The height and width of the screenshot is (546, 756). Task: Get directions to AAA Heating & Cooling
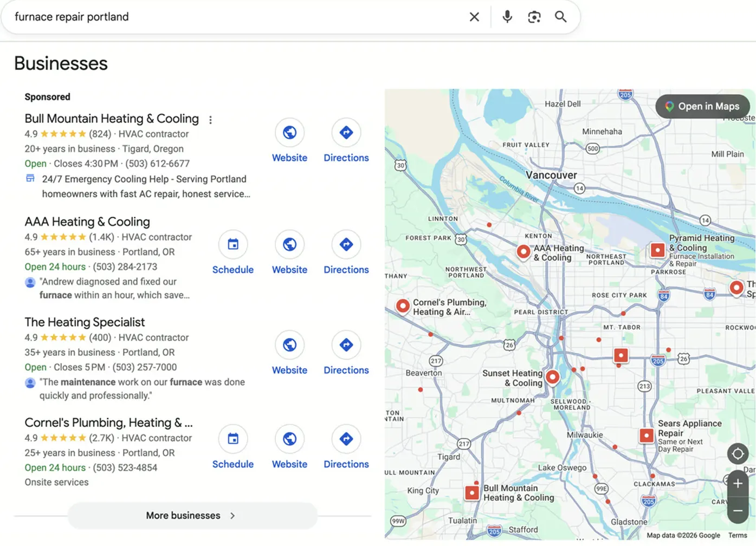click(x=346, y=244)
